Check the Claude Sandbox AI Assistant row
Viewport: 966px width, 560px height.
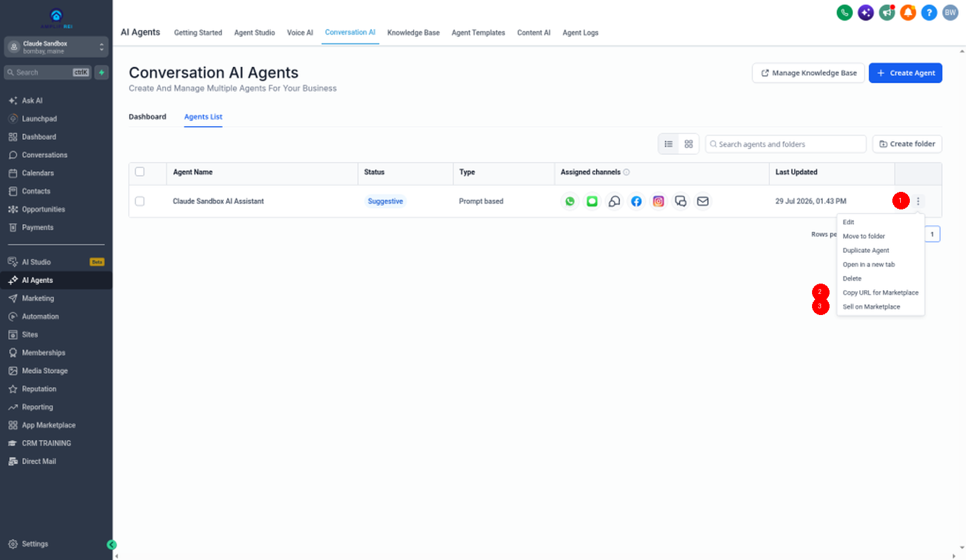(x=140, y=202)
